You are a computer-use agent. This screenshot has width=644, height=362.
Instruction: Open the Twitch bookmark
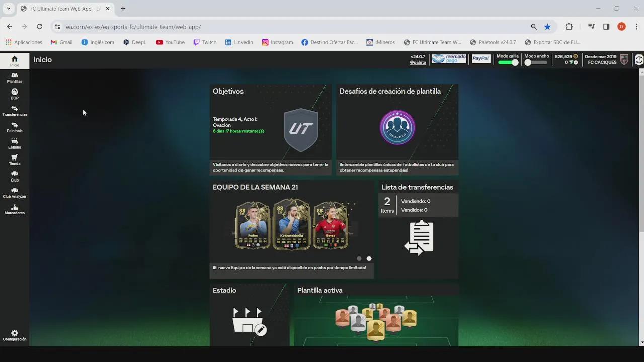point(205,42)
